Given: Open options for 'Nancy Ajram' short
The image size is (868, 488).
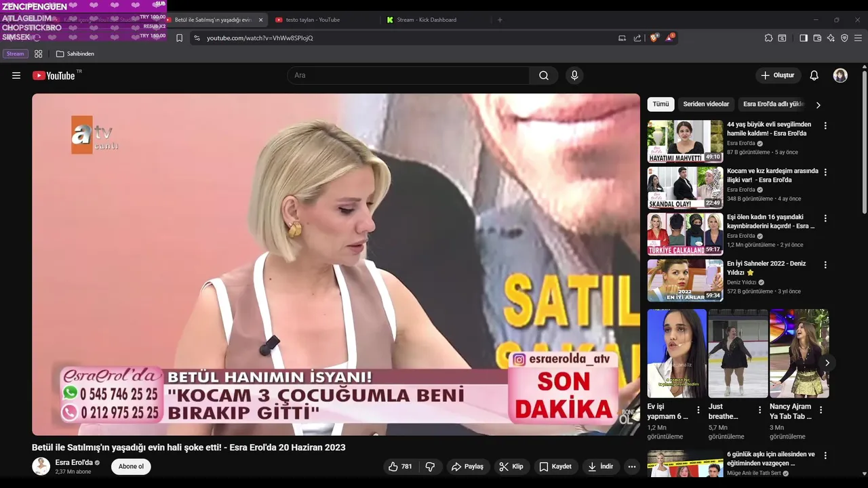Looking at the screenshot, I should point(821,409).
